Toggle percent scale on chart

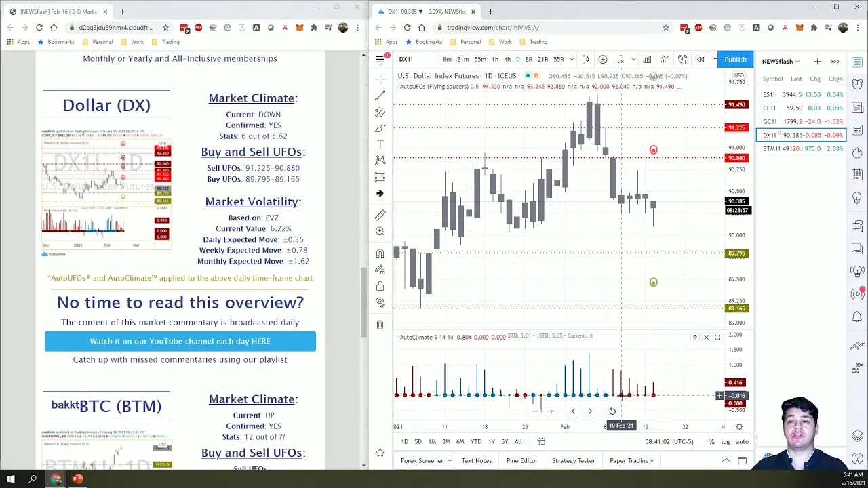[711, 441]
